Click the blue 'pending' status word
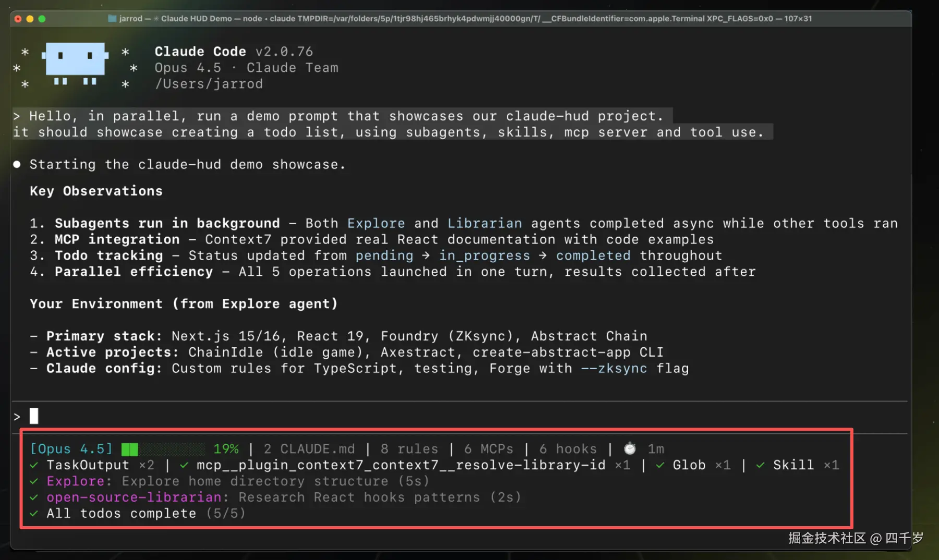Screen dimensions: 939x560 point(384,255)
